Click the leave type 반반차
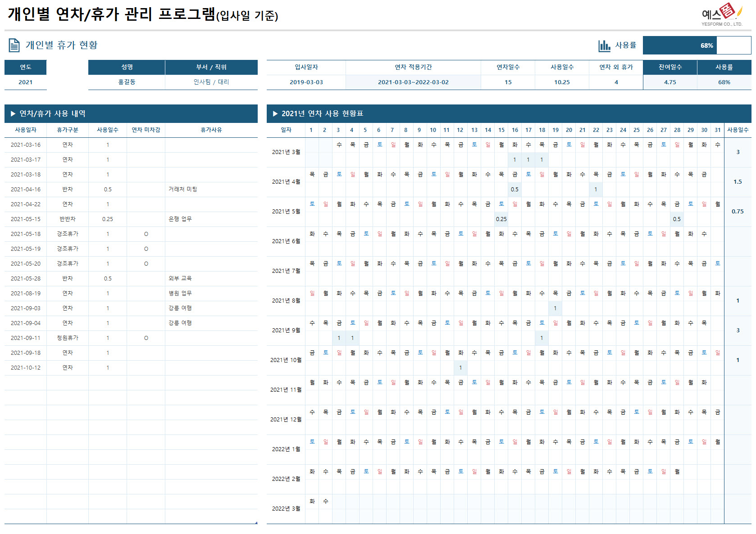 coord(68,219)
